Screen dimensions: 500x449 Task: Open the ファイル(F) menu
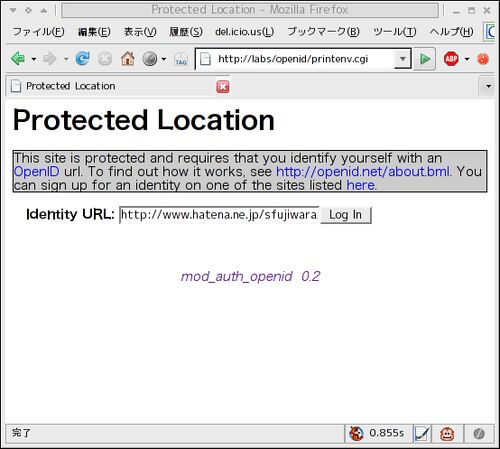tap(38, 32)
